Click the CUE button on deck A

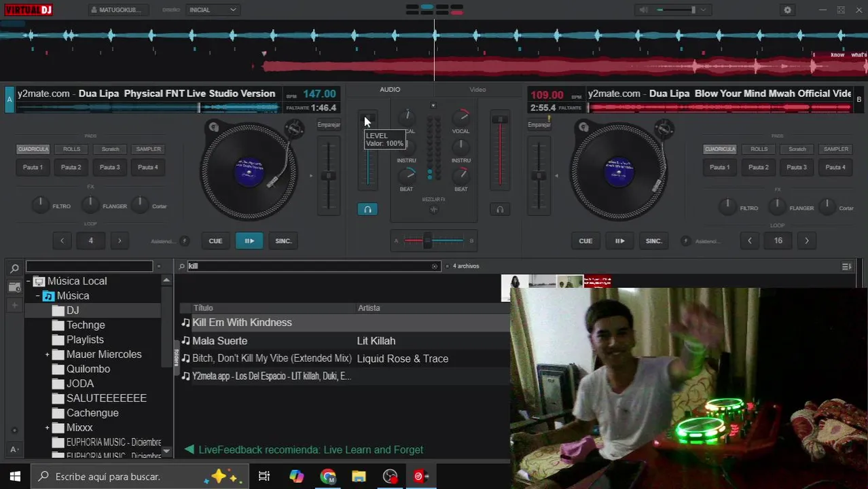coord(215,240)
